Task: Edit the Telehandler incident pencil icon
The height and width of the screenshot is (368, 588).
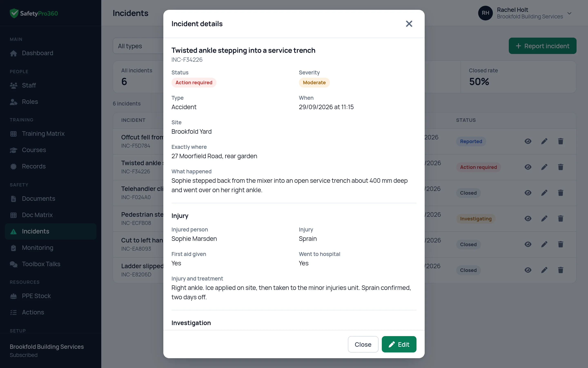Action: coord(544,193)
